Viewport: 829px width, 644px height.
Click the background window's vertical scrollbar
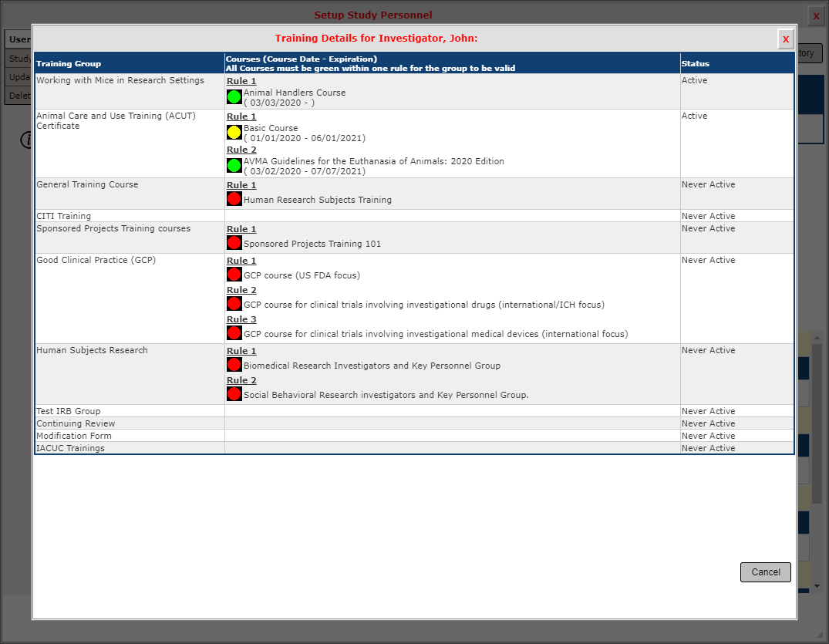coord(817,423)
